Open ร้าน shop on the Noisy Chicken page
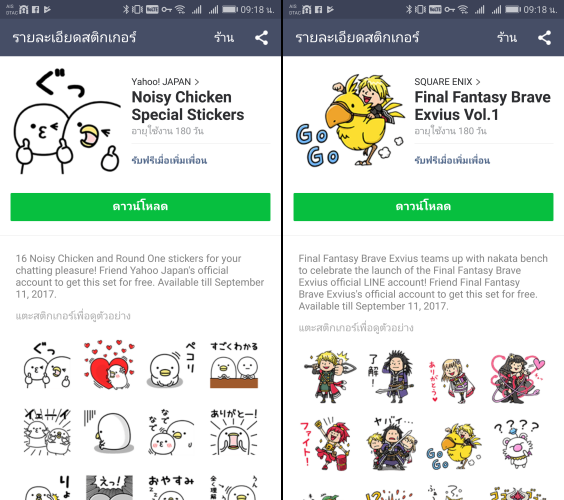The width and height of the screenshot is (564, 500). [224, 37]
